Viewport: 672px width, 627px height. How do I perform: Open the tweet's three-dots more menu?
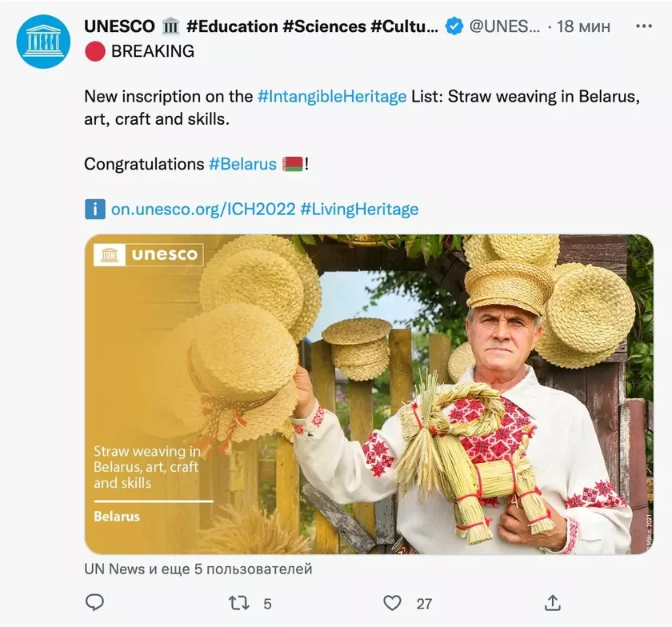(643, 26)
